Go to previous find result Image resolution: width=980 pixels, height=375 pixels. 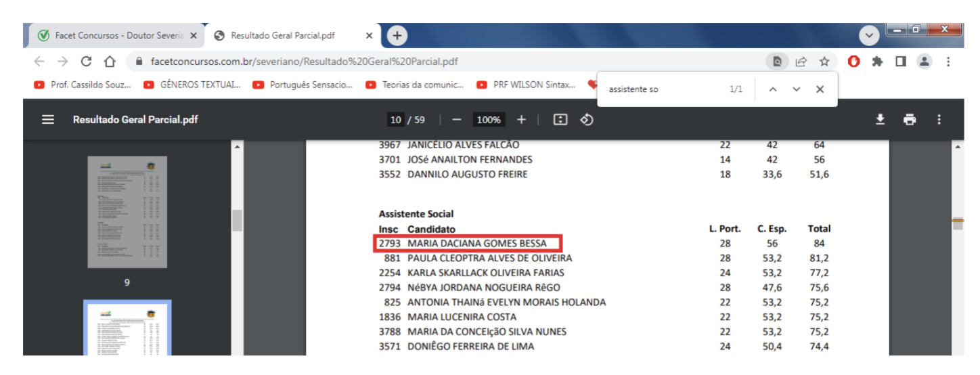pos(773,89)
